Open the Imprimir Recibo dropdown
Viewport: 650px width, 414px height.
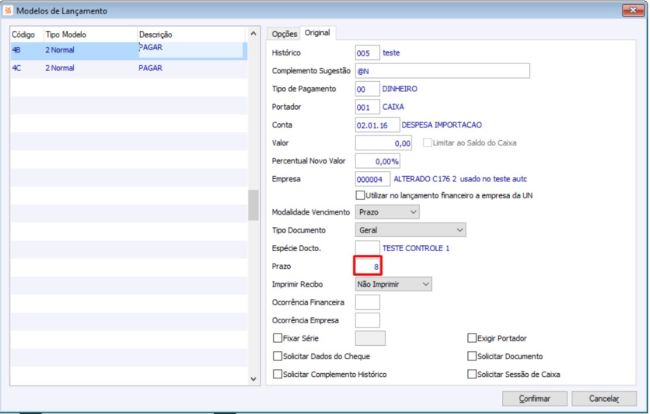pos(393,284)
